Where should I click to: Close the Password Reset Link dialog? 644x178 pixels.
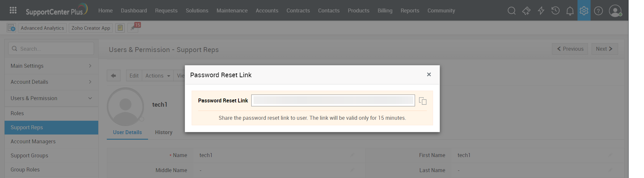pos(429,75)
